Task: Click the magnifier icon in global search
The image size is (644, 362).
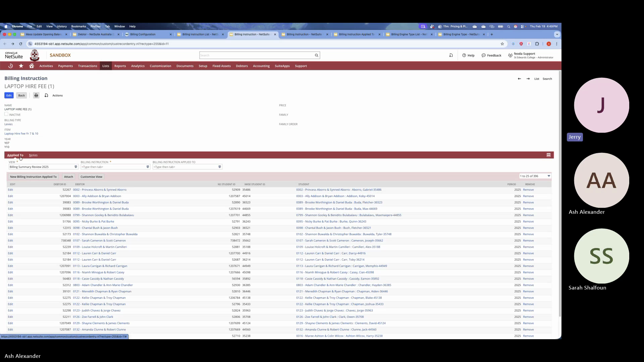Action: coord(316,55)
